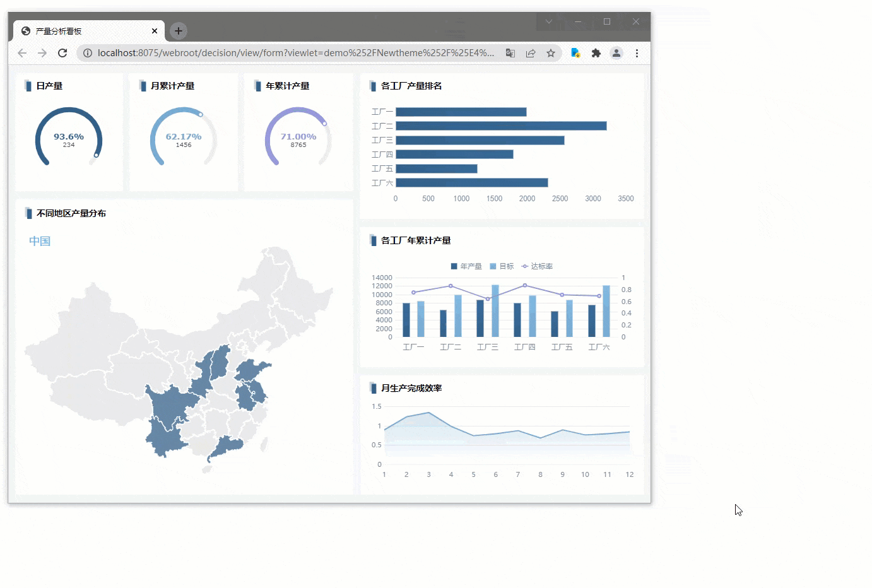Click the 62.17% gauge value

point(184,136)
